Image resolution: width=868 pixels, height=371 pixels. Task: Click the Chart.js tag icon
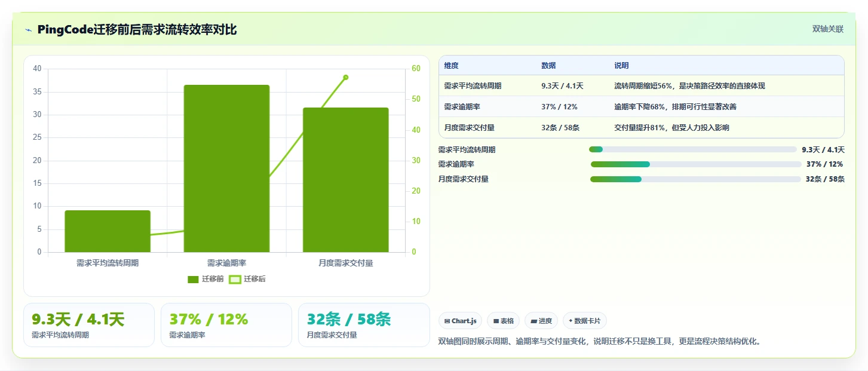click(447, 321)
